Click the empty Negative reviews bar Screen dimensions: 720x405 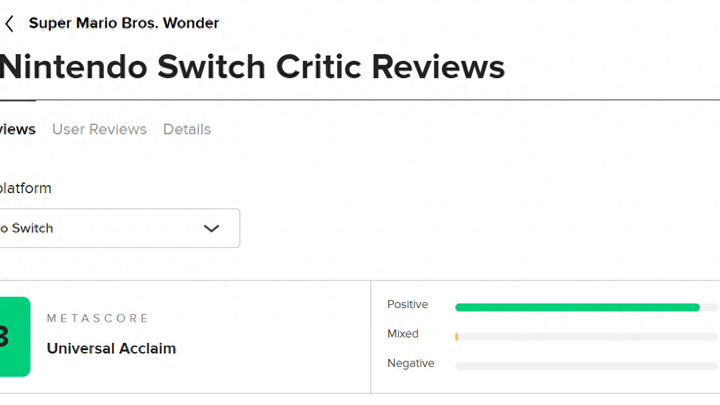[x=586, y=366]
